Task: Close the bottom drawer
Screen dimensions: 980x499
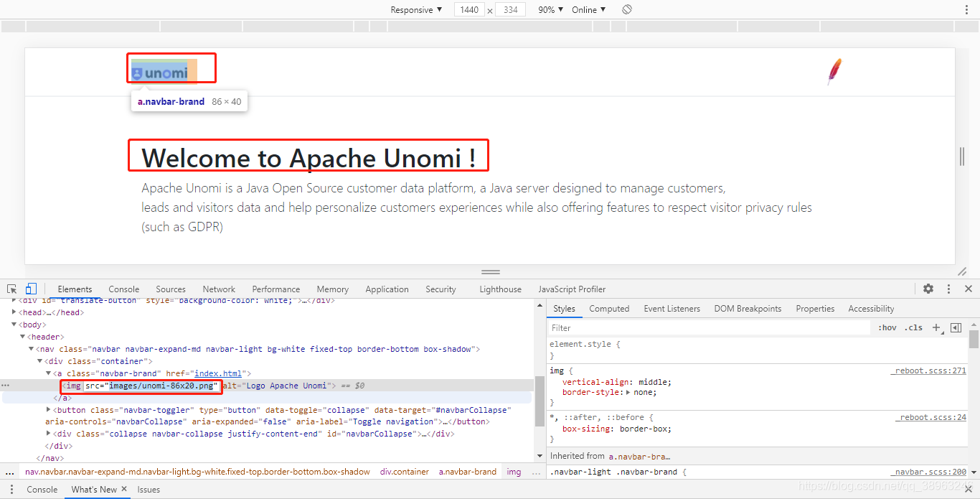Action: tap(969, 489)
